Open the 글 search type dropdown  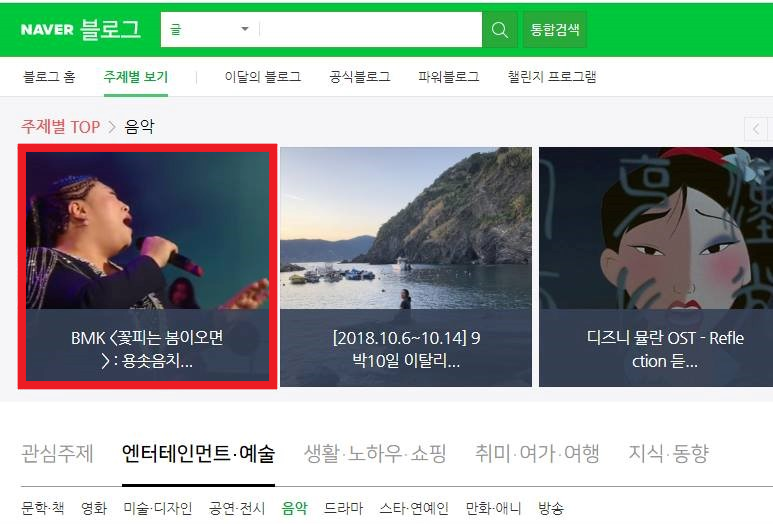tap(210, 30)
